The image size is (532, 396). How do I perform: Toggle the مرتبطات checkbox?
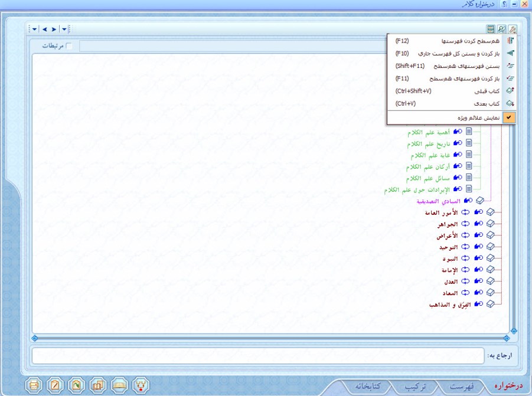coord(69,46)
